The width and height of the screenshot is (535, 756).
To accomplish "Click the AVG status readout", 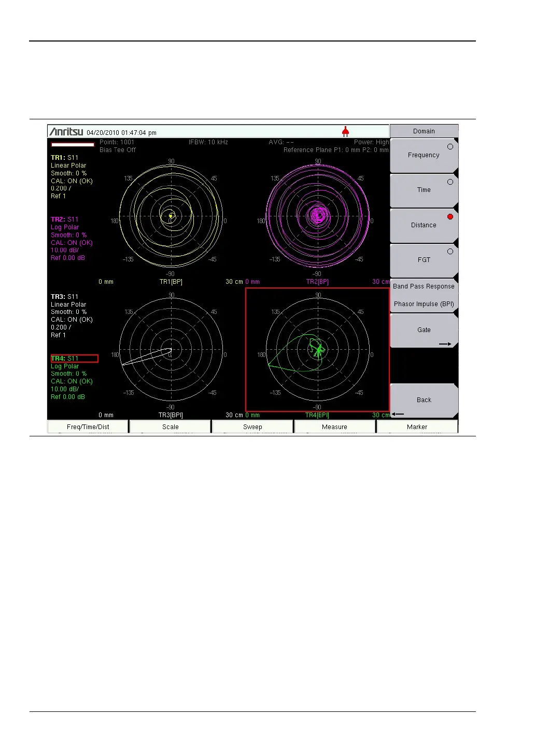I will (x=281, y=142).
